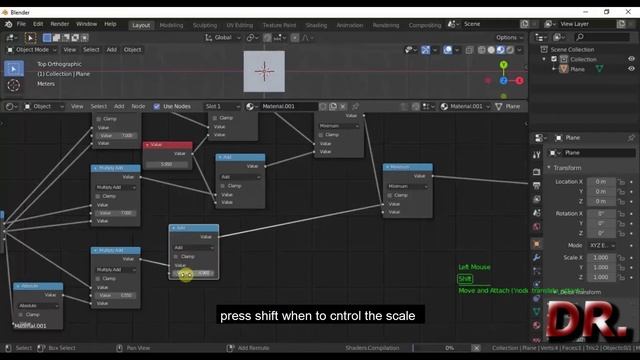Open the node editor Object type dropdown

[x=44, y=107]
